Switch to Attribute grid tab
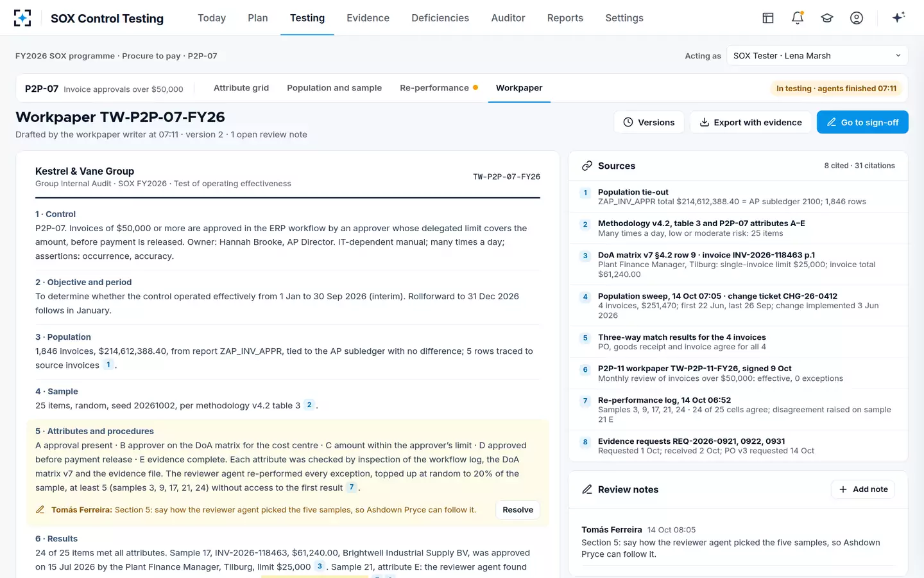924x578 pixels. pos(241,88)
